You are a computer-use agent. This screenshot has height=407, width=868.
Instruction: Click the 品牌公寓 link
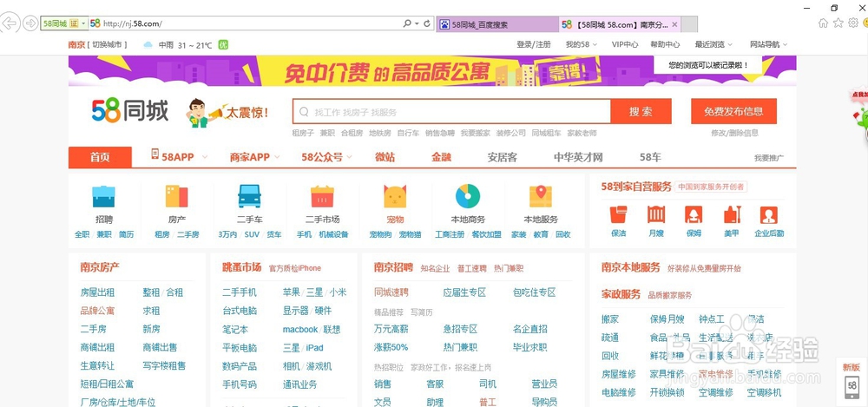click(97, 311)
